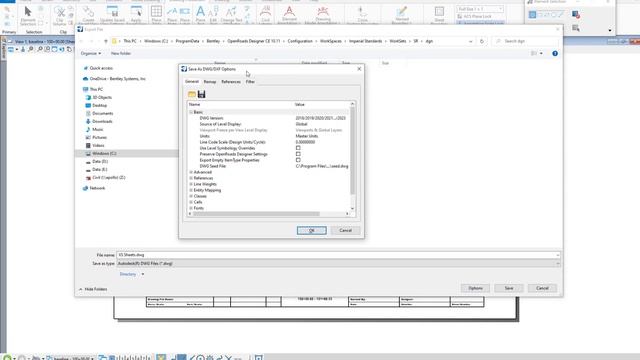640x360 pixels.
Task: Open the Named Boundary tool in the ribbon
Action: (402, 14)
